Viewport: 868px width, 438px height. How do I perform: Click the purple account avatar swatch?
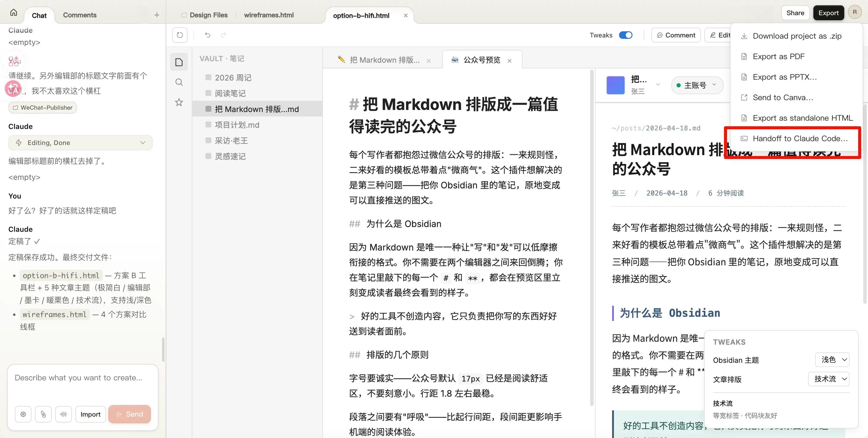(x=615, y=85)
